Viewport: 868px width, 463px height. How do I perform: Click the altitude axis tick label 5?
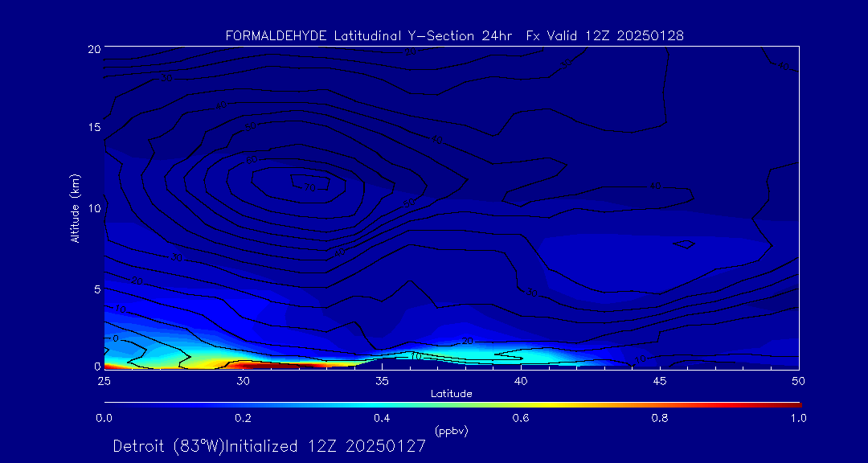97,289
